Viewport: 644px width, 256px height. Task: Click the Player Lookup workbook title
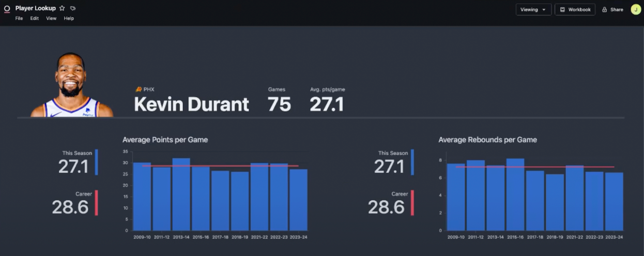tap(35, 8)
